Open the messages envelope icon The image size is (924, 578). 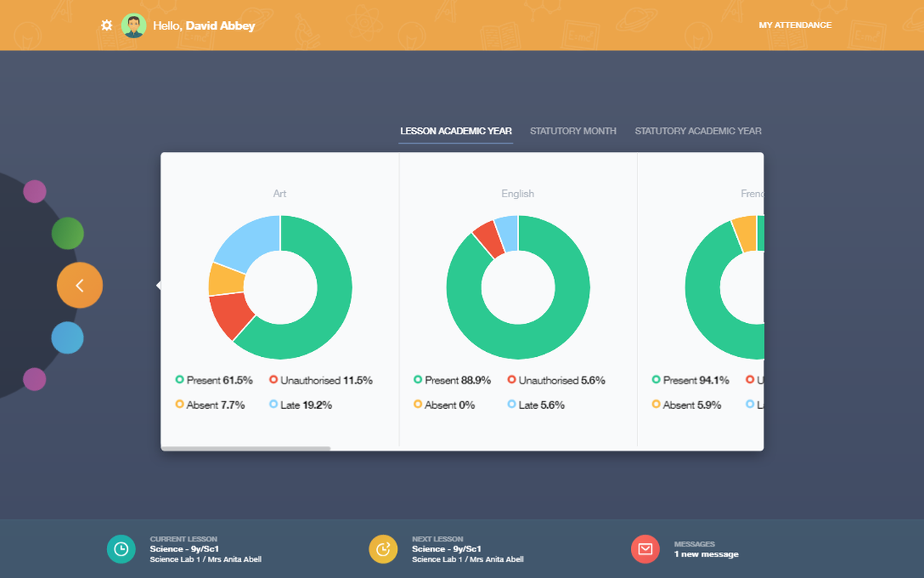pyautogui.click(x=645, y=549)
